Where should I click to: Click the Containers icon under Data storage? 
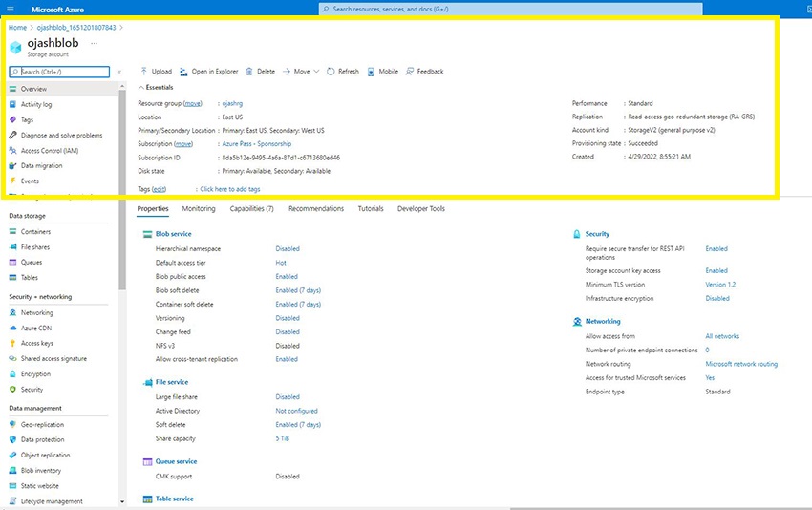[13, 231]
